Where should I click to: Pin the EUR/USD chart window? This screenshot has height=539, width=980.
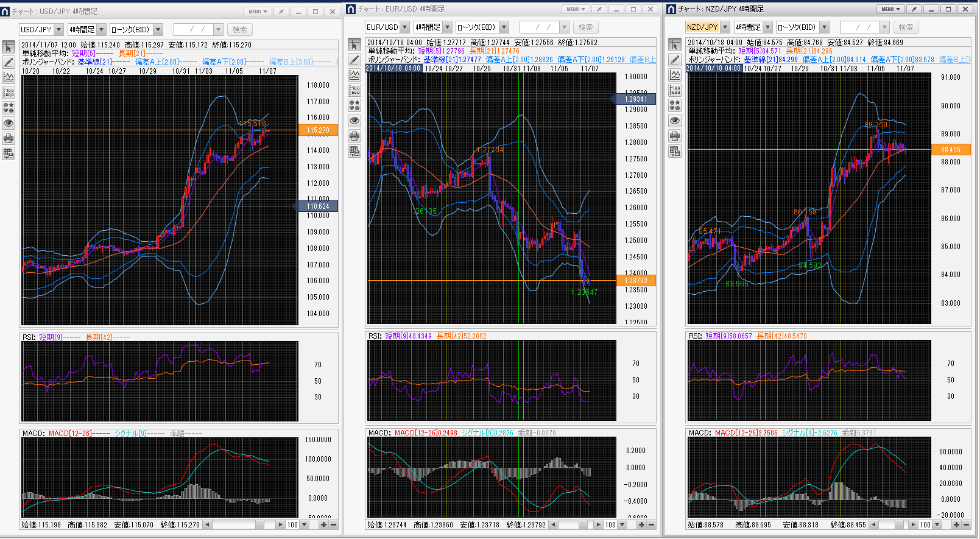click(x=599, y=9)
